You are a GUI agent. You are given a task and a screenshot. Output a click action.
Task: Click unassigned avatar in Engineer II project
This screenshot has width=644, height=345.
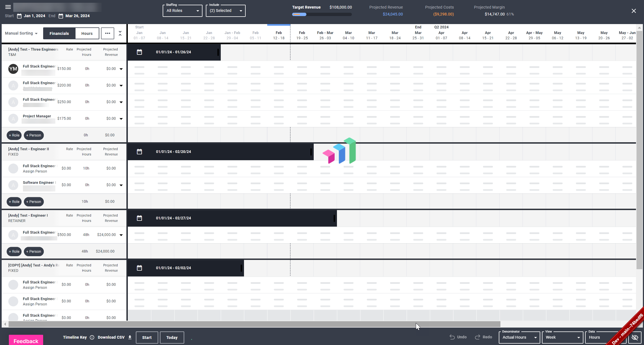point(13,168)
